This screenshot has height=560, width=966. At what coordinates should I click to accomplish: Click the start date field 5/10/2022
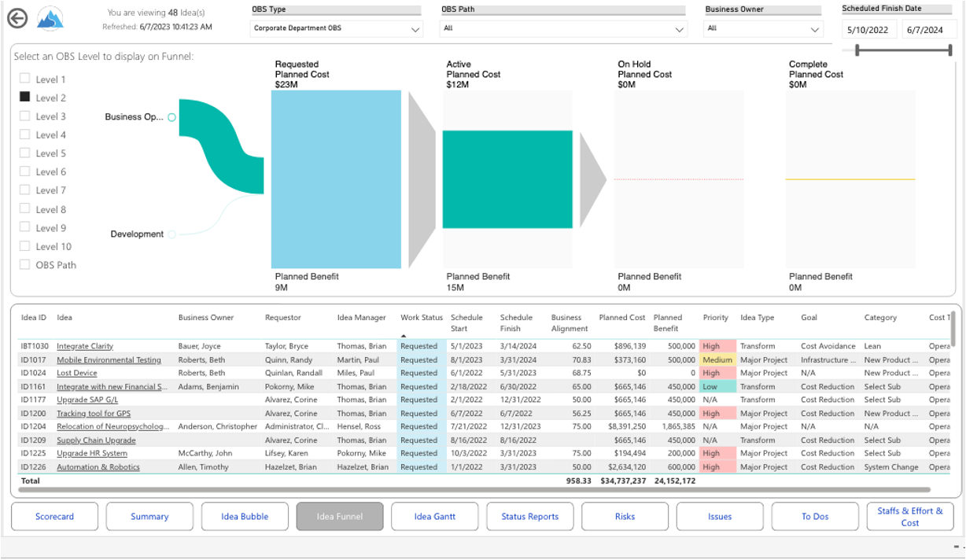pyautogui.click(x=870, y=30)
